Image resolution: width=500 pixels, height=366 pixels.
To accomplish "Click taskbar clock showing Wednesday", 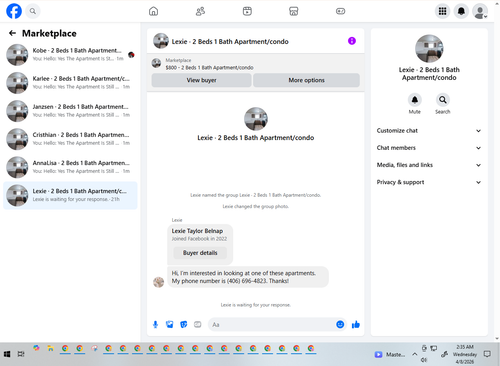I will coord(465,354).
